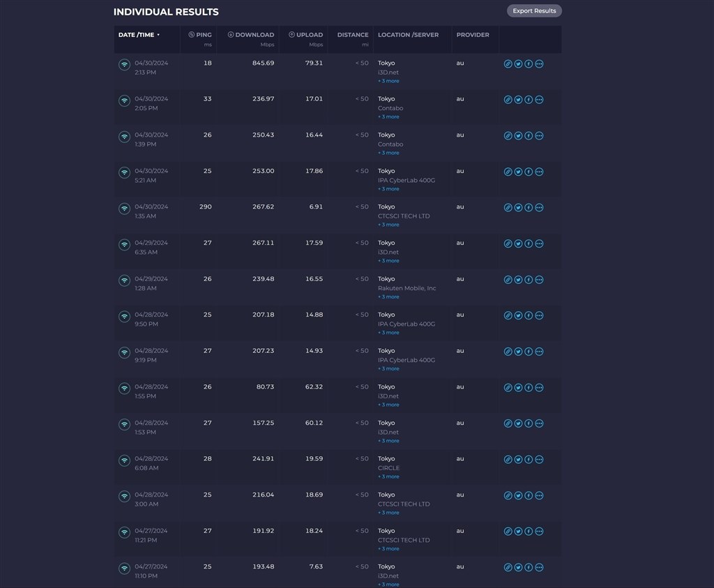The height and width of the screenshot is (588, 714).
Task: Copy link icon for 845.69 Mbps result
Action: pos(508,63)
